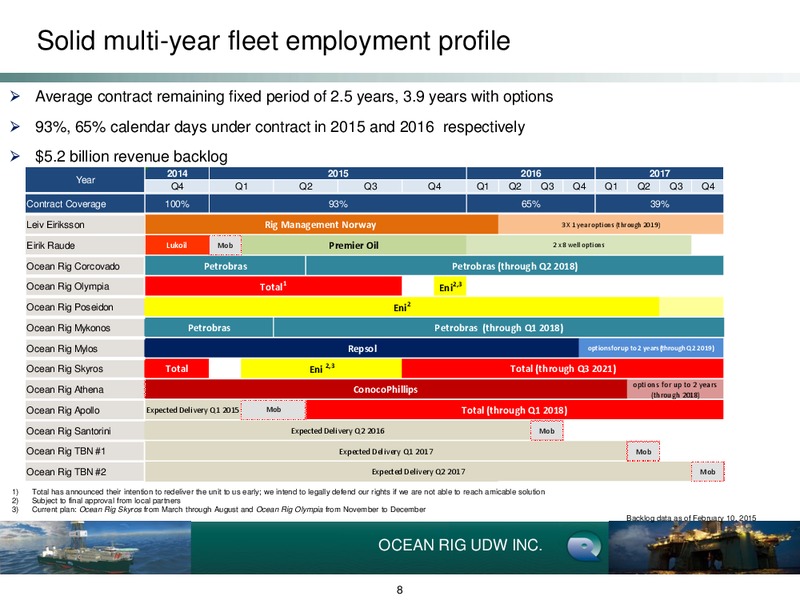The height and width of the screenshot is (600, 800).
Task: Click the 'Mob' box in TBN #1 row
Action: pos(643,451)
